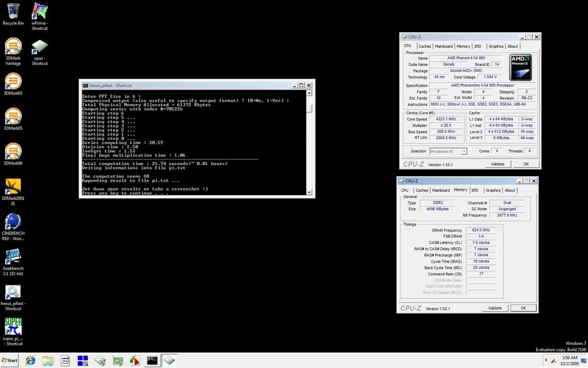Switch to the CPU-Z taskbar button
This screenshot has width=588, height=368.
click(x=169, y=361)
